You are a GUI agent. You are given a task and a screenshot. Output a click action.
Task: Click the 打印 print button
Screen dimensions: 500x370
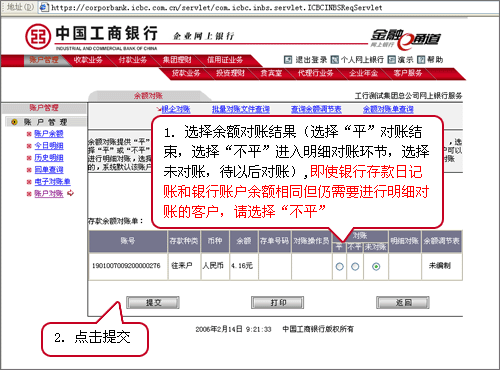[x=278, y=303]
